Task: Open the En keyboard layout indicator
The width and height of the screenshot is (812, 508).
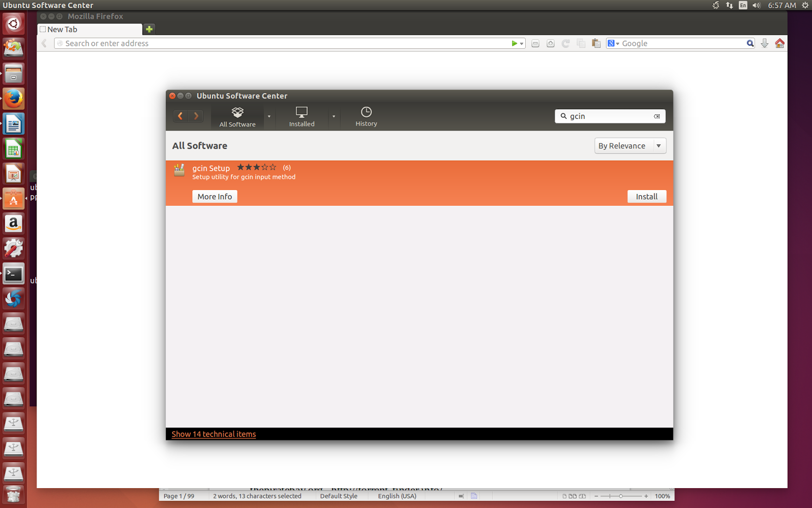Action: click(x=743, y=5)
